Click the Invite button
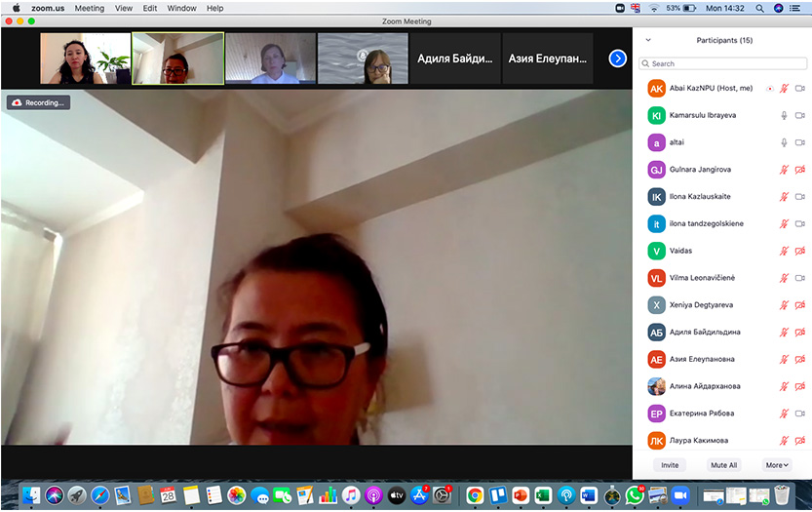Viewport: 812px width, 512px height. tap(670, 465)
